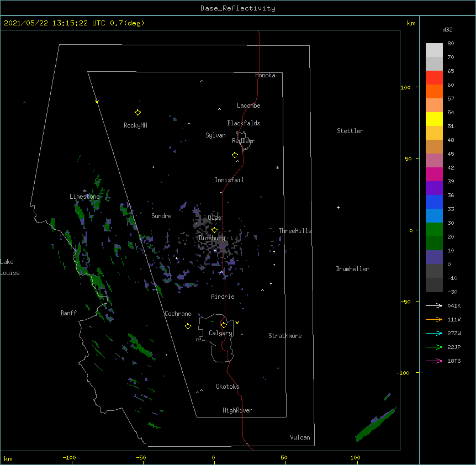Click the ThreeHills label
Image resolution: width=476 pixels, height=465 pixels.
[295, 231]
